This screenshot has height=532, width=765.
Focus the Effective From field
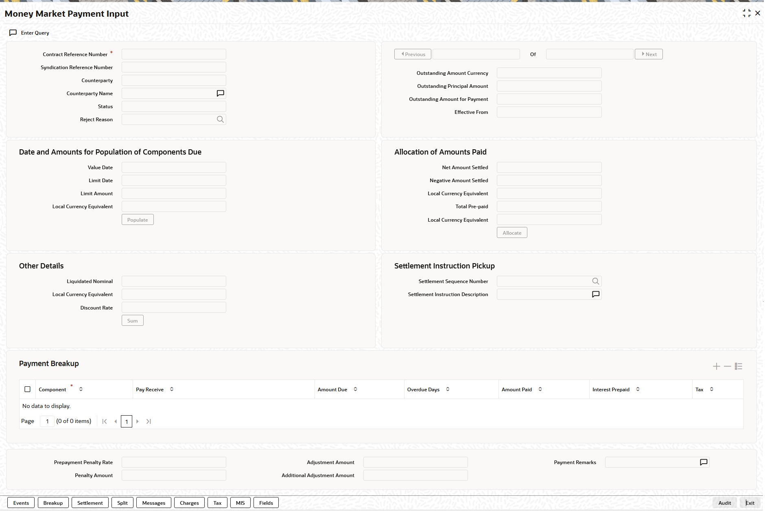pyautogui.click(x=549, y=112)
